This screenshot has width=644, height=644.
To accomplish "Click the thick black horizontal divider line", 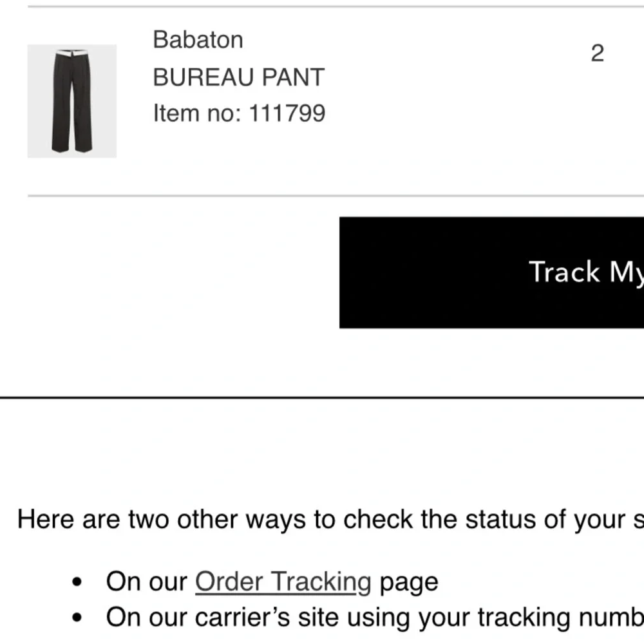I will tap(322, 398).
